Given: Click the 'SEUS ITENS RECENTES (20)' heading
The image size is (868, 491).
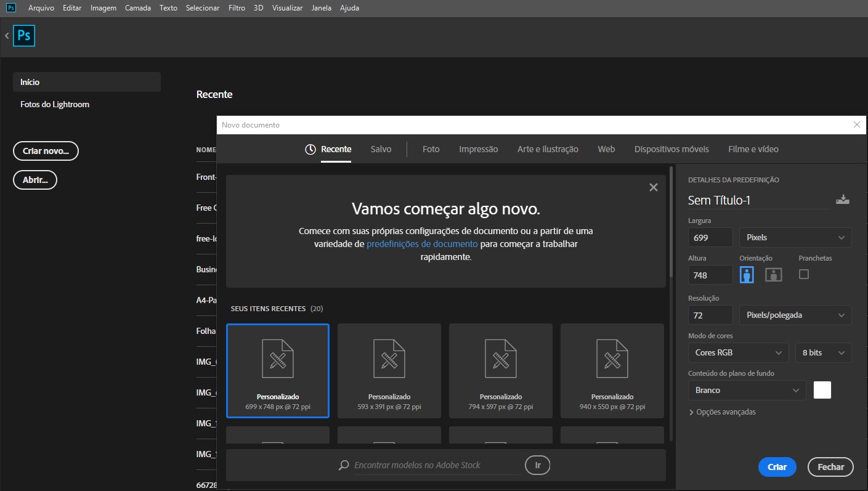Looking at the screenshot, I should click(277, 309).
